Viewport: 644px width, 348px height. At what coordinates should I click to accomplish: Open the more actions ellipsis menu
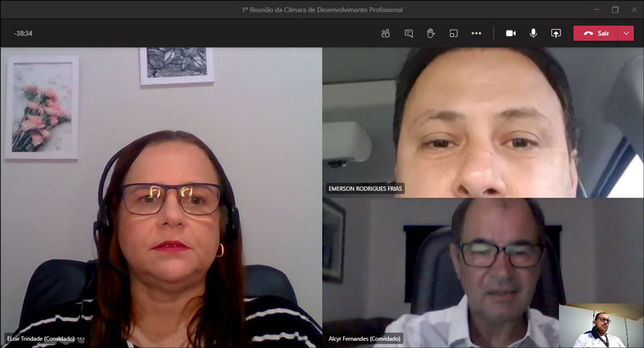pyautogui.click(x=476, y=33)
